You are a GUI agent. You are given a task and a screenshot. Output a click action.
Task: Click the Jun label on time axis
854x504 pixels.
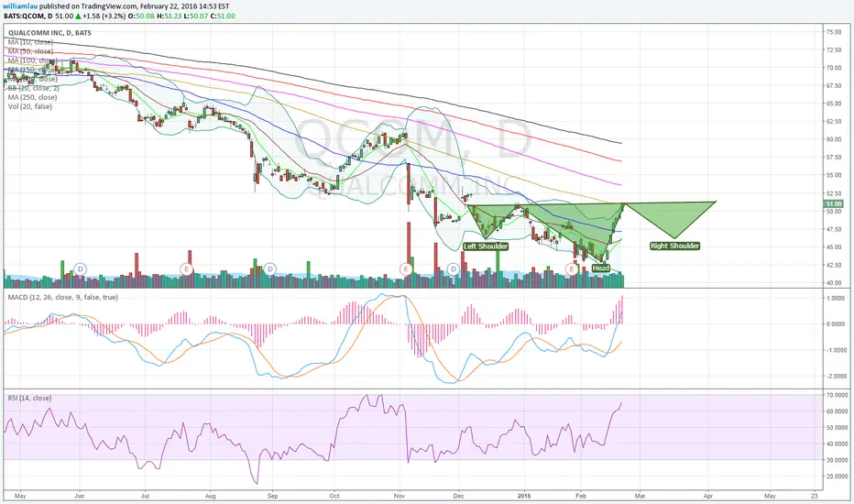(80, 496)
